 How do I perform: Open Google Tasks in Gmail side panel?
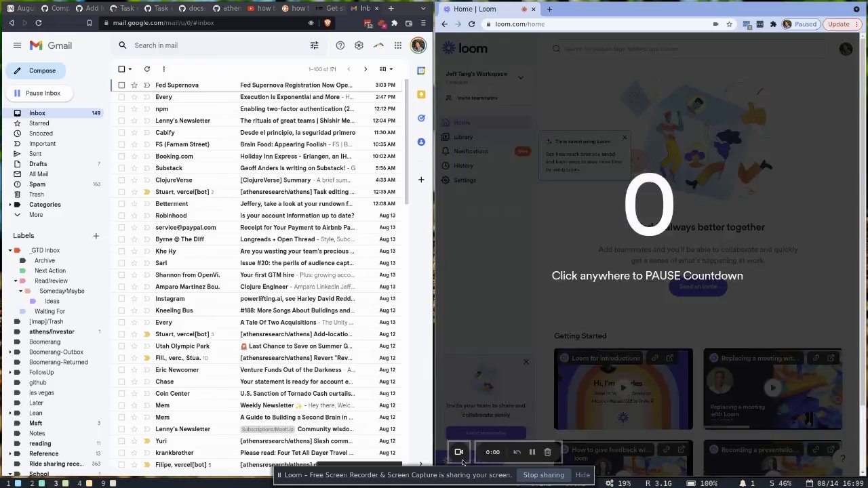pyautogui.click(x=421, y=118)
